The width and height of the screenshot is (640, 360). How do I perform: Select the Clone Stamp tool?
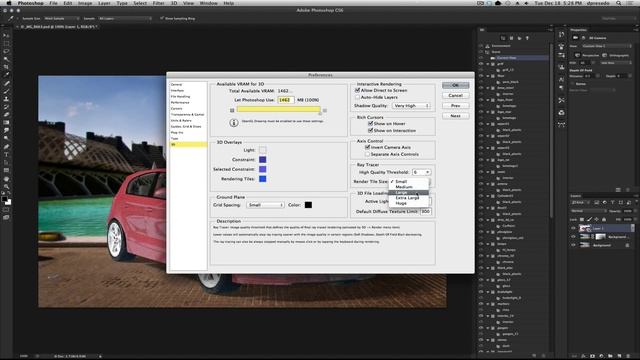[x=6, y=99]
